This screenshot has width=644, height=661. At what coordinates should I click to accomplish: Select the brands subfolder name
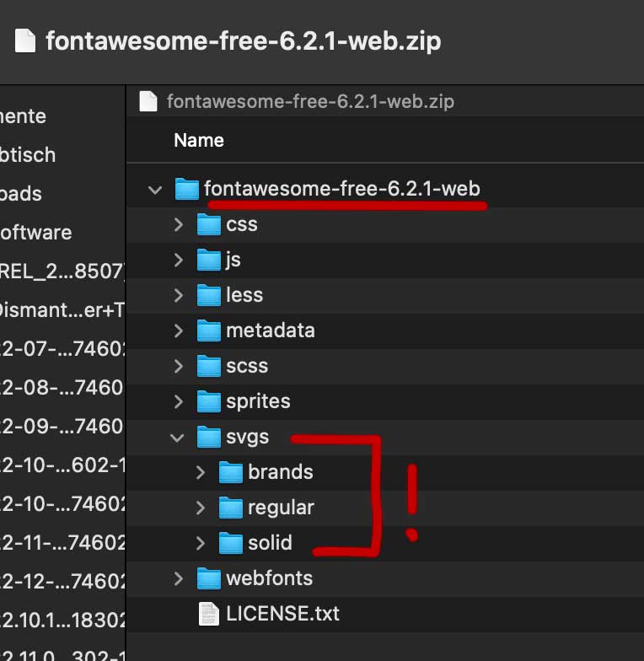[281, 472]
